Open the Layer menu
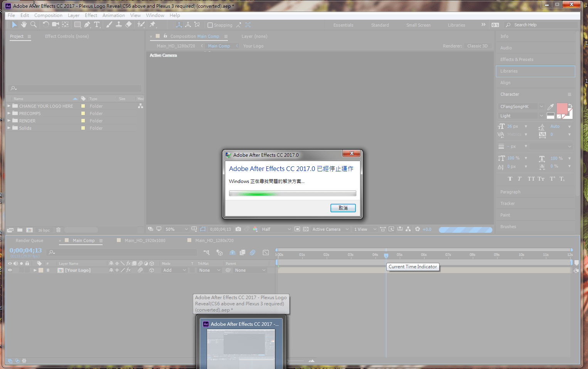588x369 pixels. coord(74,15)
